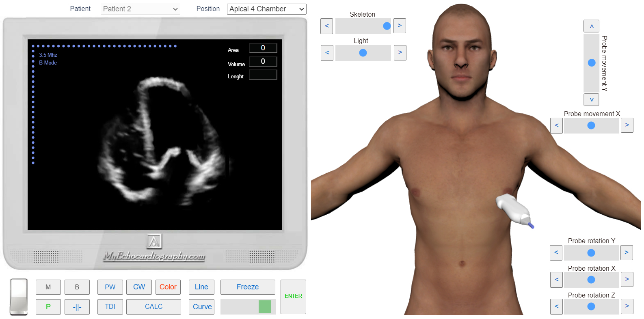Select the Line measurement tool
The height and width of the screenshot is (319, 644).
pos(201,287)
